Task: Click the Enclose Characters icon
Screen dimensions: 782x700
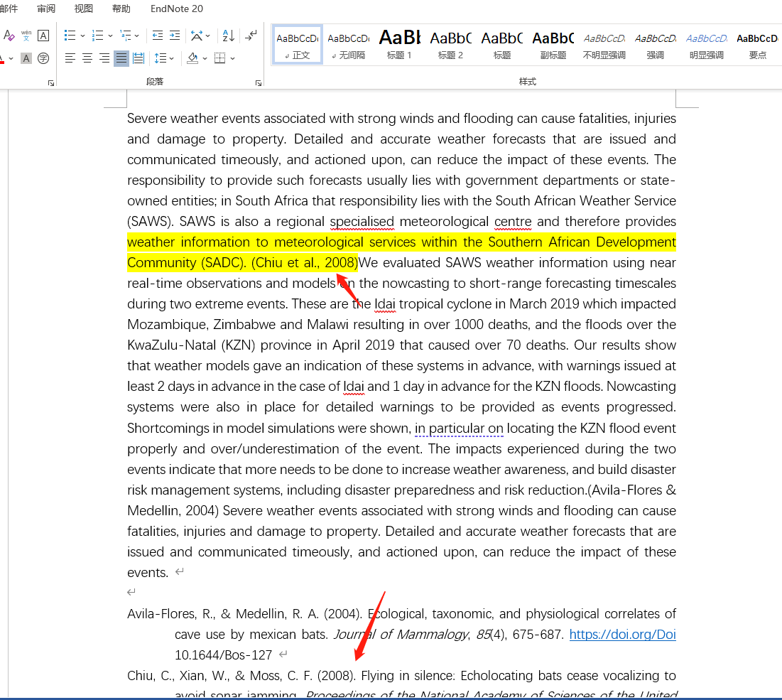Action: [43, 58]
